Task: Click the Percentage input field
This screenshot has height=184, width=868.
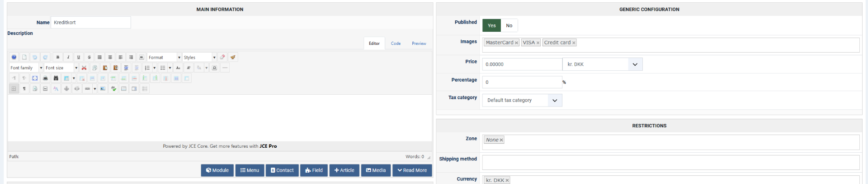Action: 522,82
